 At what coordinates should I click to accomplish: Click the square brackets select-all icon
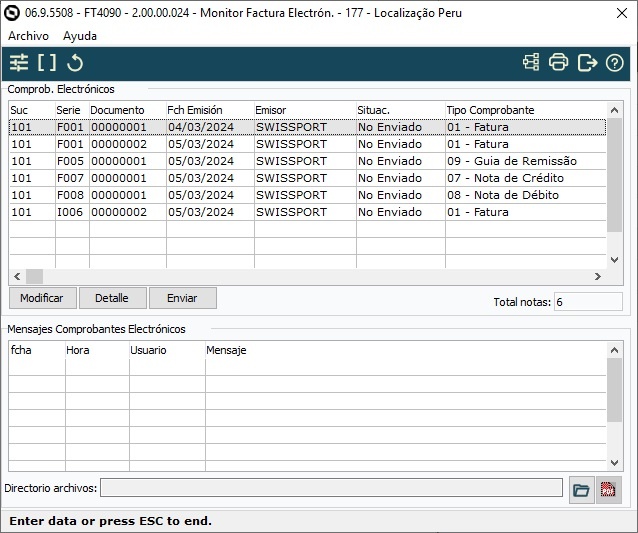pos(47,63)
